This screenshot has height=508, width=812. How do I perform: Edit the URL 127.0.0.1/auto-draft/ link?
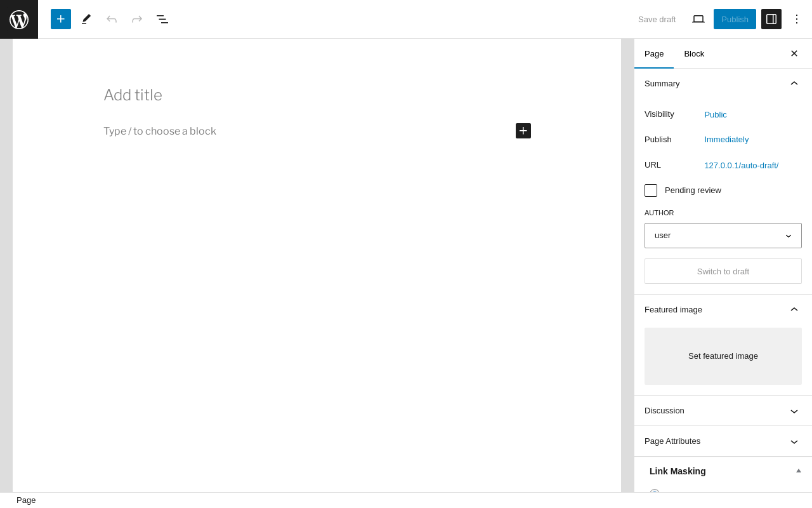(x=742, y=166)
